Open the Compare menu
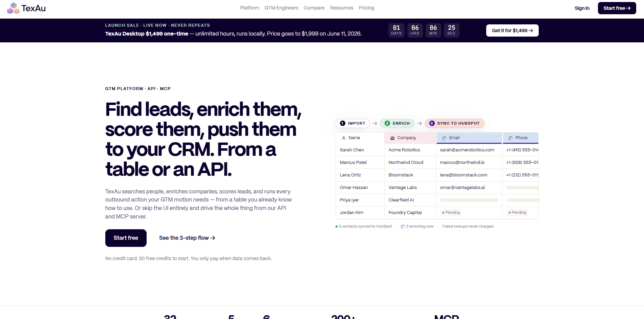The height and width of the screenshot is (319, 644). pyautogui.click(x=314, y=8)
